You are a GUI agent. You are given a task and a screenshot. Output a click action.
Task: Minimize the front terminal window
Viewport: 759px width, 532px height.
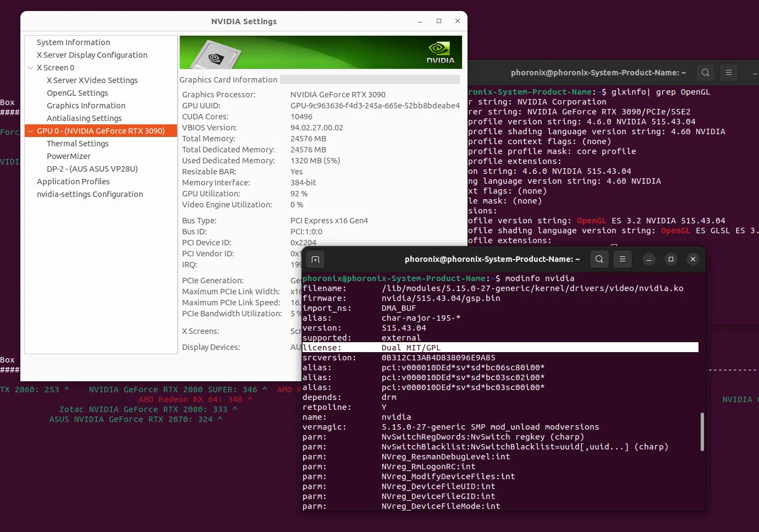tap(649, 259)
